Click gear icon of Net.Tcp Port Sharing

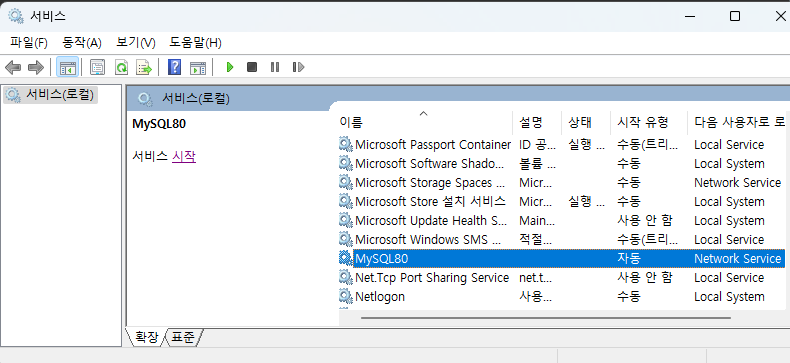(x=346, y=277)
